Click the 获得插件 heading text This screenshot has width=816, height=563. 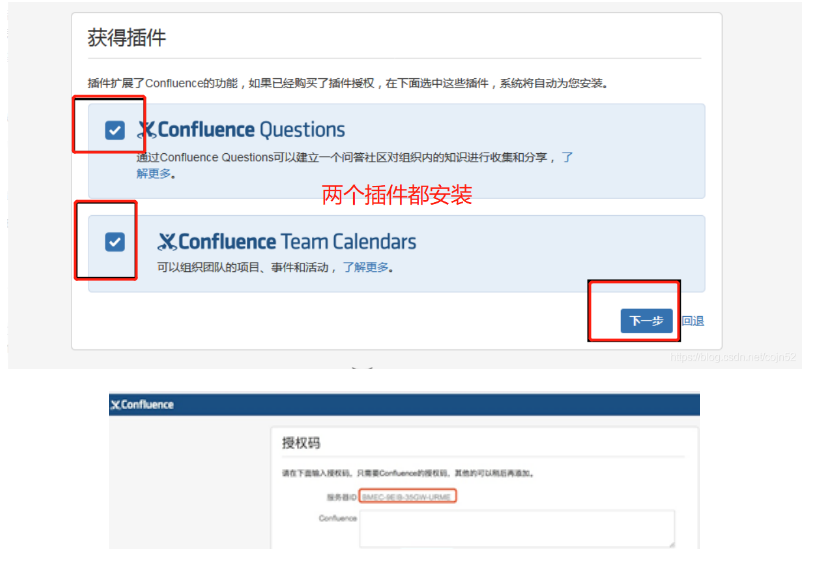coord(127,37)
